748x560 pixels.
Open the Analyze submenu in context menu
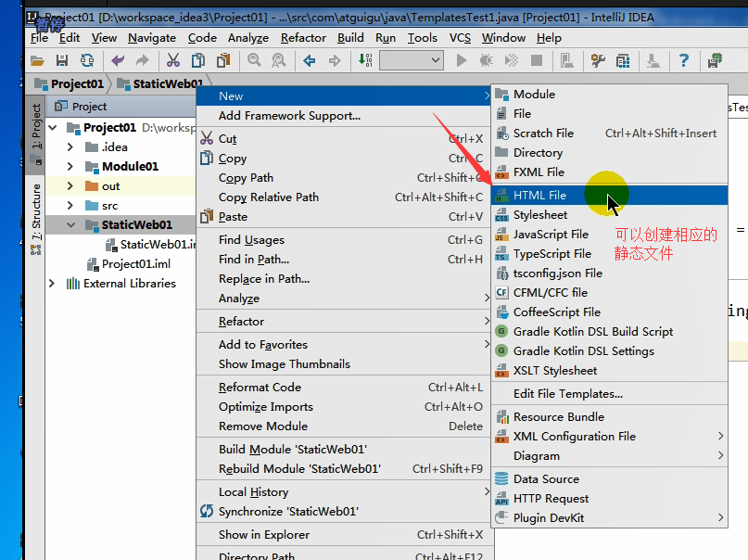point(345,299)
